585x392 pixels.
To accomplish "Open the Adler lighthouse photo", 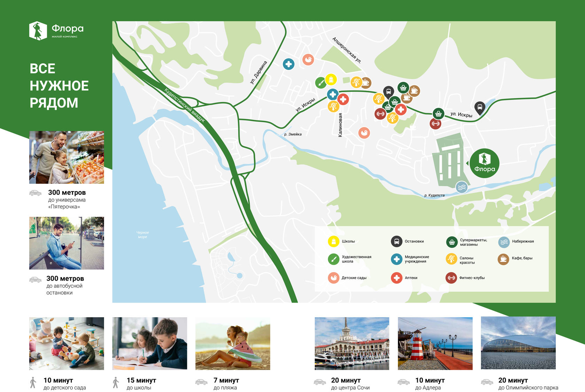I will click(x=435, y=344).
